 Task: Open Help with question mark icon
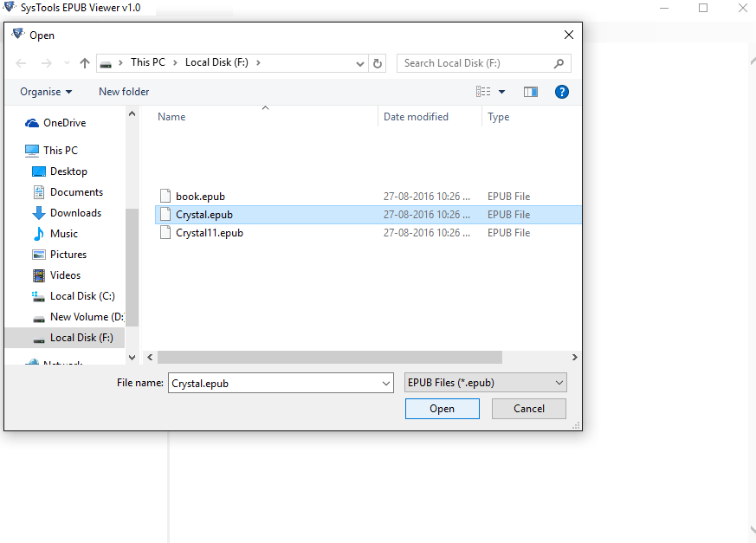pyautogui.click(x=562, y=92)
